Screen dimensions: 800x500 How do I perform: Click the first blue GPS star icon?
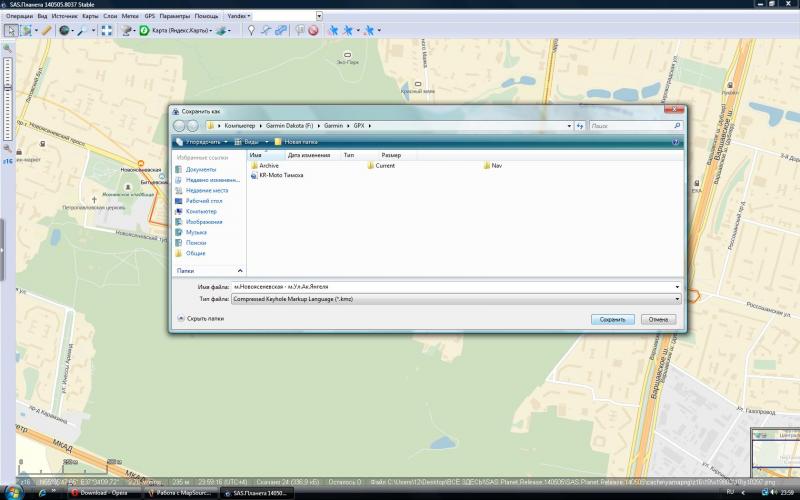(333, 31)
